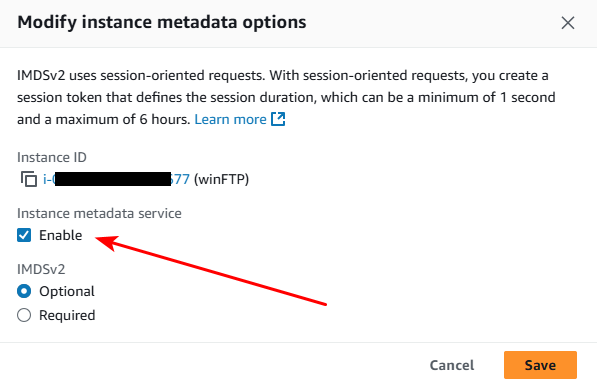Click the Enable label text

61,235
